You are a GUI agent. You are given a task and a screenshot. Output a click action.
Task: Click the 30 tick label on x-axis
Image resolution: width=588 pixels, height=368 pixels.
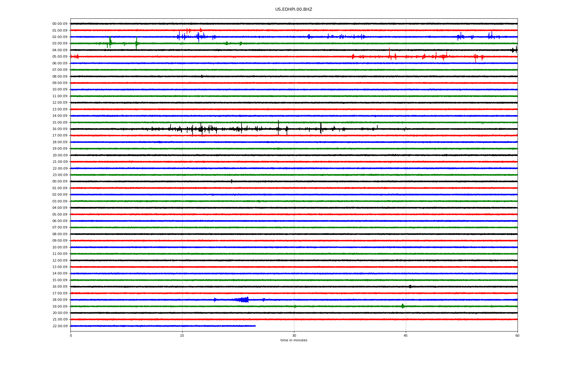point(294,335)
